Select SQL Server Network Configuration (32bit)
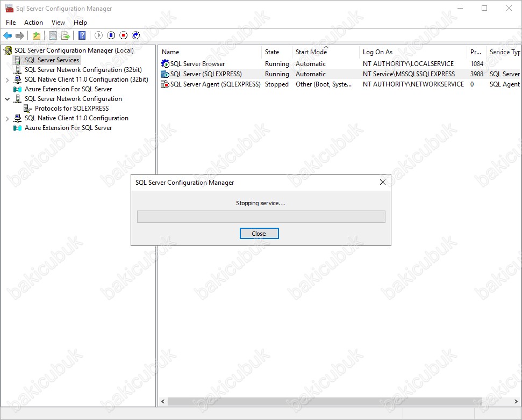 point(83,70)
